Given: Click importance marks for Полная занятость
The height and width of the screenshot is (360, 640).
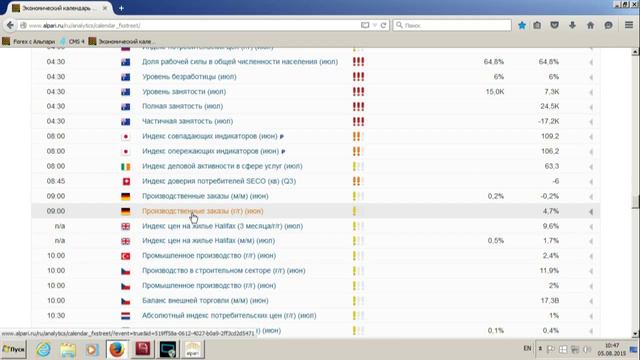Looking at the screenshot, I should 358,107.
